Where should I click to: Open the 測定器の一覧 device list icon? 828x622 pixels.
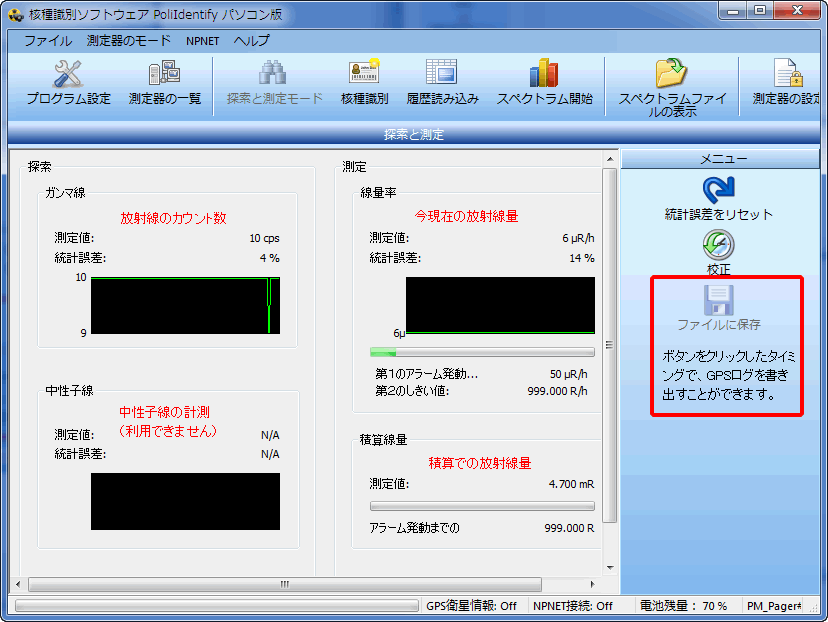(164, 73)
